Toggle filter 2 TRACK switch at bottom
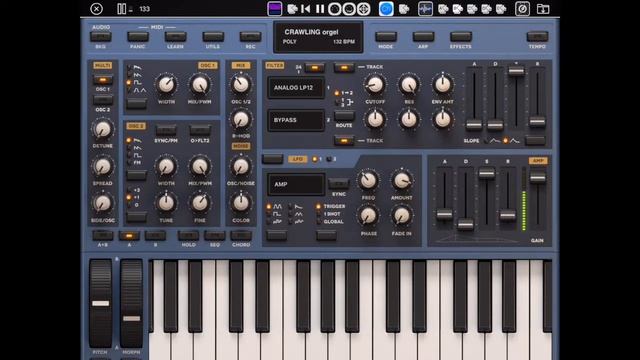 (x=344, y=141)
